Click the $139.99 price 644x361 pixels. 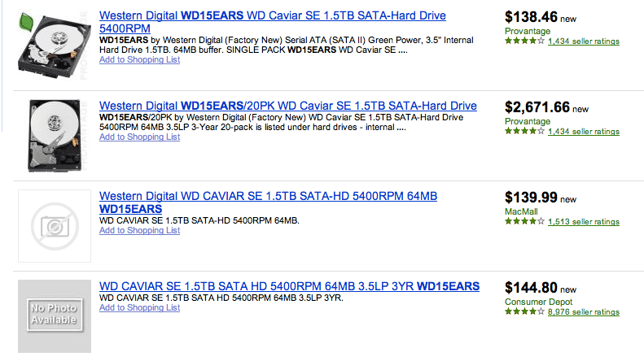[531, 198]
